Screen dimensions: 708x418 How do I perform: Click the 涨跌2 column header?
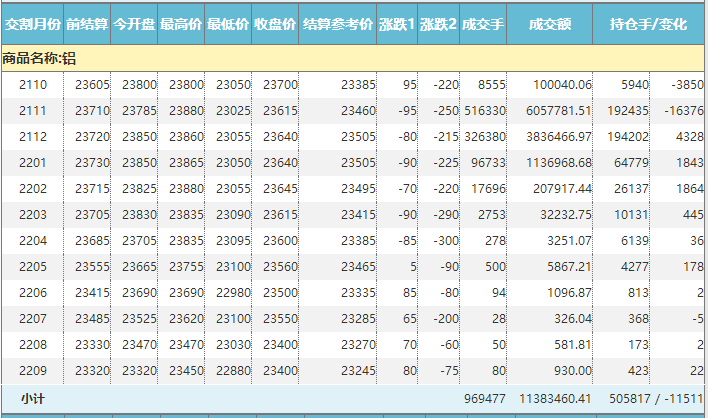pos(438,23)
